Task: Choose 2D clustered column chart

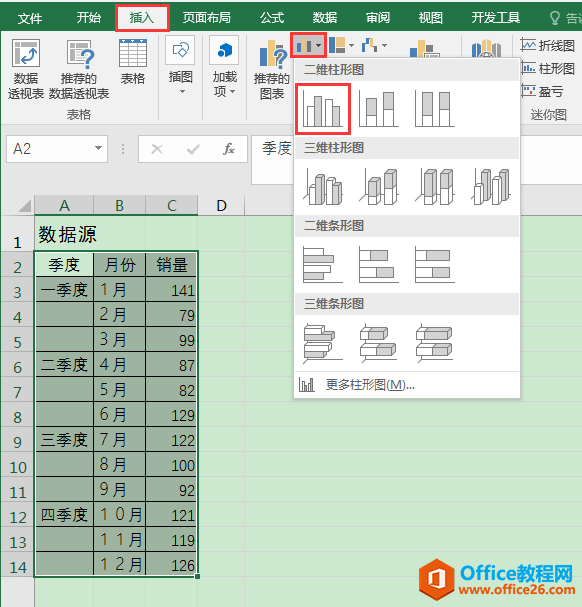Action: point(323,109)
